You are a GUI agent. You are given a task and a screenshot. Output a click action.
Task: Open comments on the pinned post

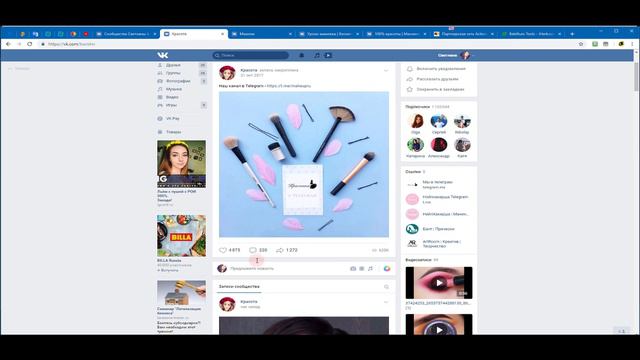253,250
